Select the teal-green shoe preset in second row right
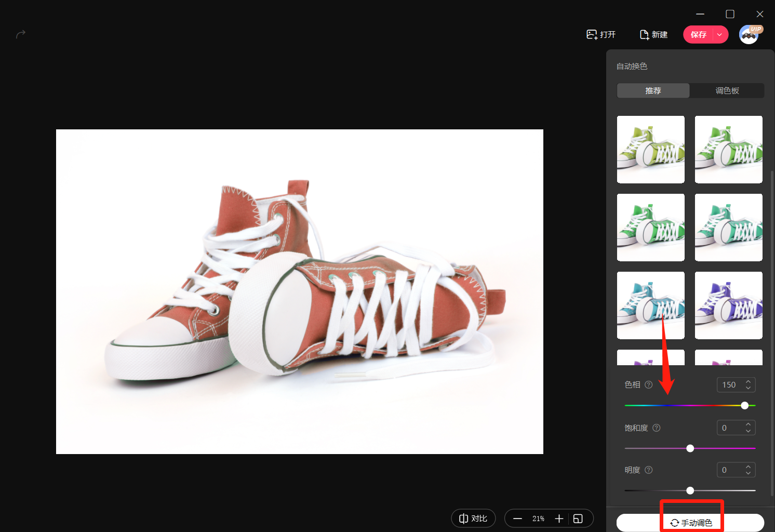Viewport: 775px width, 532px height. (x=729, y=228)
